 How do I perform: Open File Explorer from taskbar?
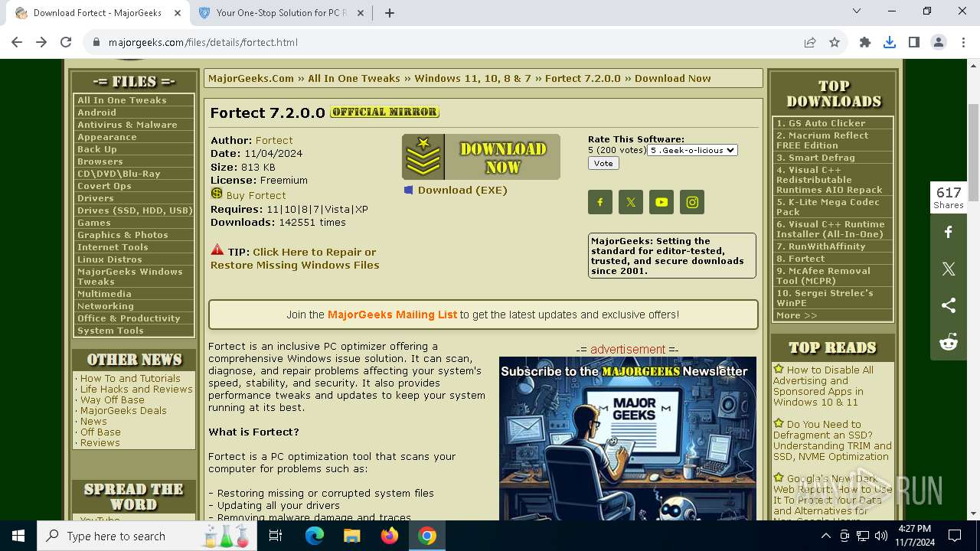coord(351,536)
